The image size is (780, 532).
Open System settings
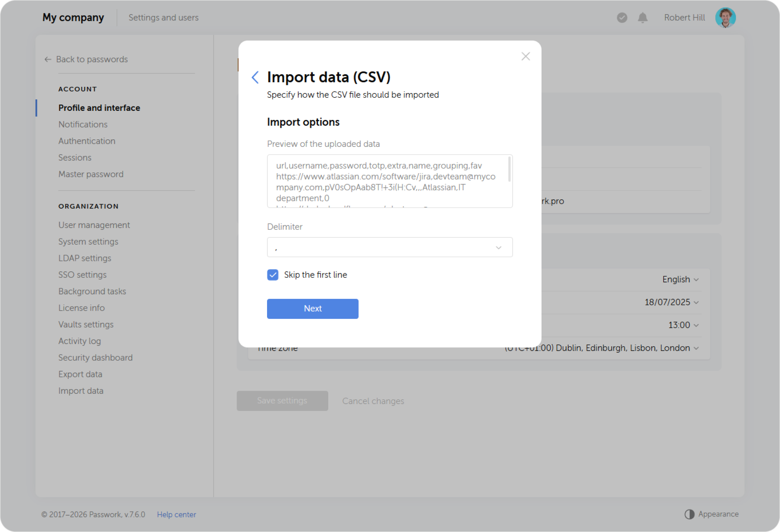coord(88,242)
